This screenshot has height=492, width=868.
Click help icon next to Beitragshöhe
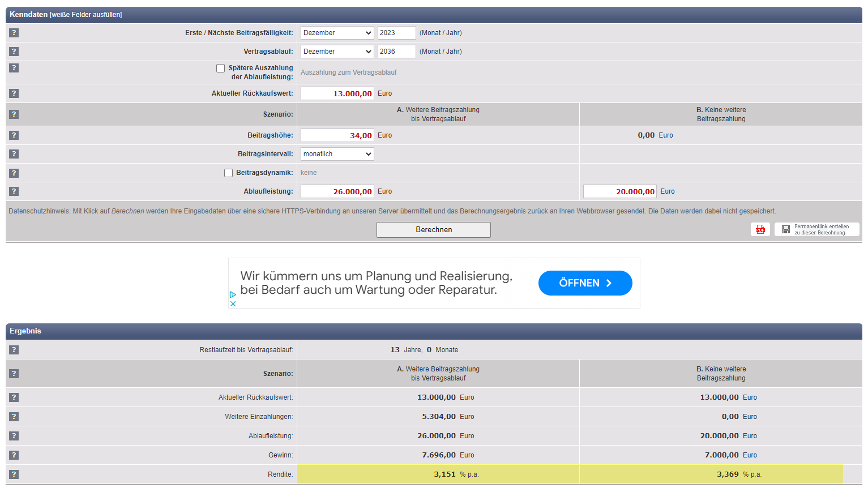(x=14, y=135)
